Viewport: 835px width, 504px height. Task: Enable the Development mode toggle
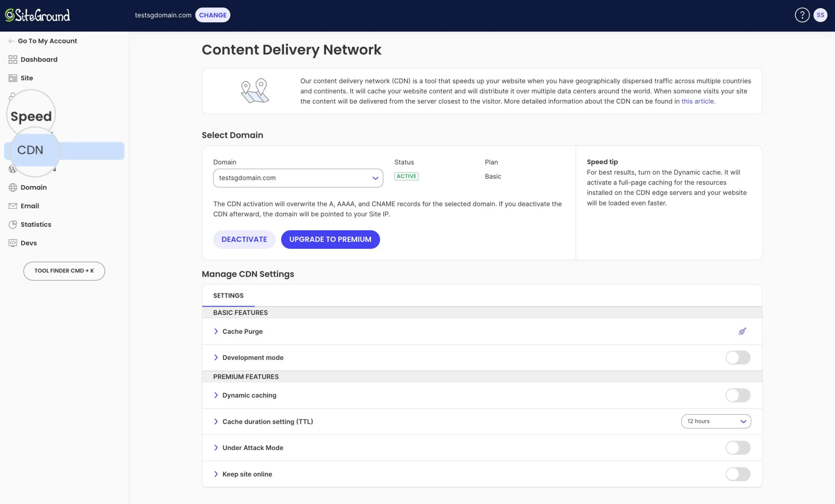click(x=738, y=357)
